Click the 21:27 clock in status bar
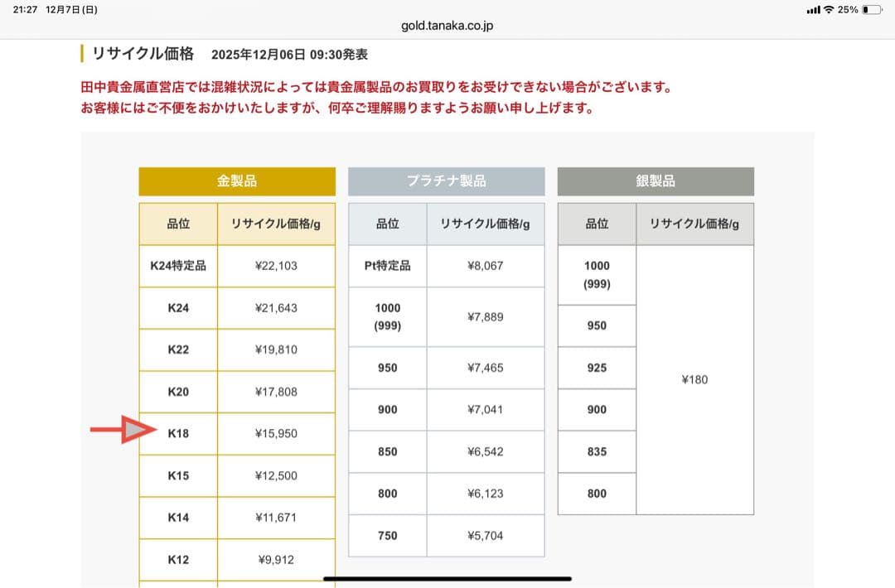This screenshot has width=895, height=588. (25, 10)
